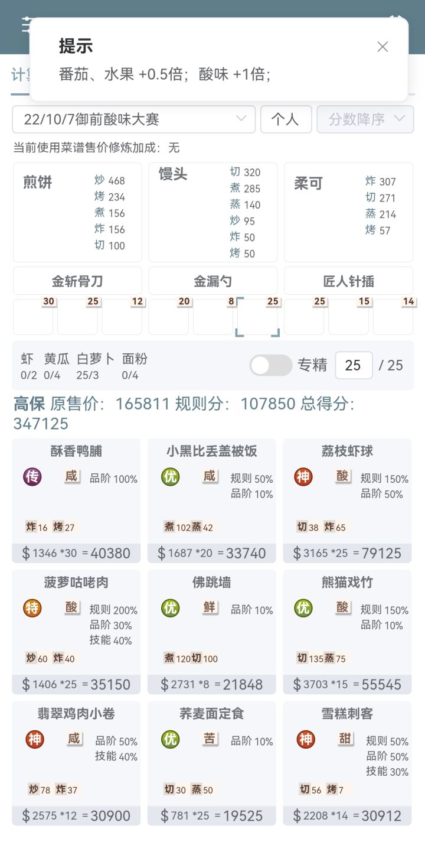Click the 神 rank icon on 雪糕刺客
The width and height of the screenshot is (425, 868).
[306, 739]
